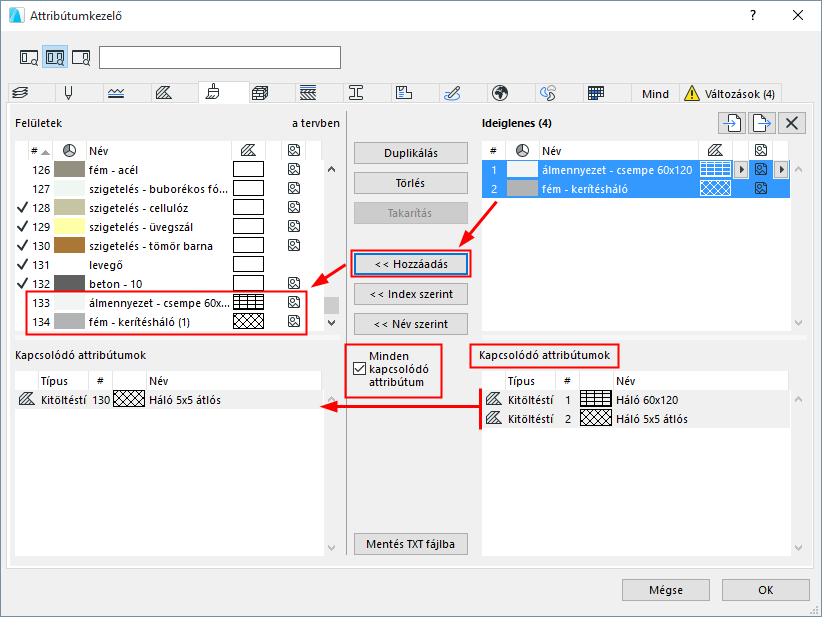822x617 pixels.
Task: Select the third search filter icon
Action: 81,57
